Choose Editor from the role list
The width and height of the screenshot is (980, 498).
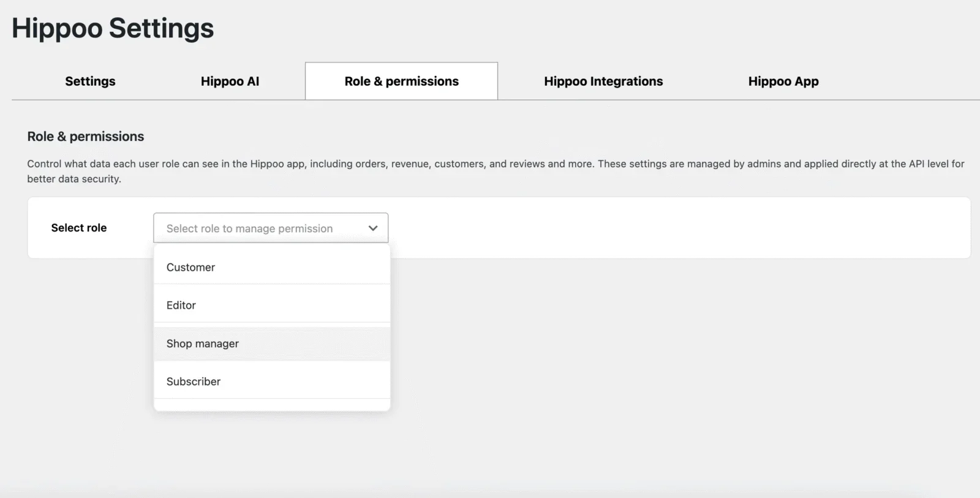[272, 305]
